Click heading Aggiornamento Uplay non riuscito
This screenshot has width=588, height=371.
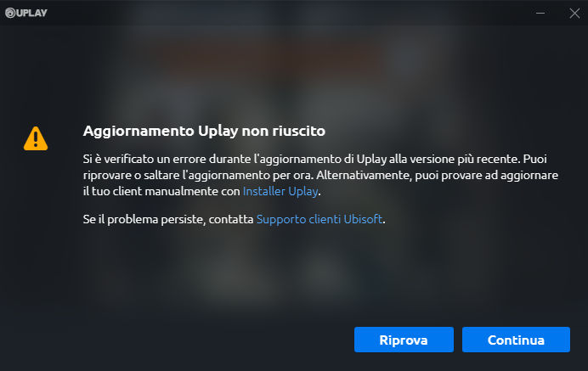click(x=204, y=131)
